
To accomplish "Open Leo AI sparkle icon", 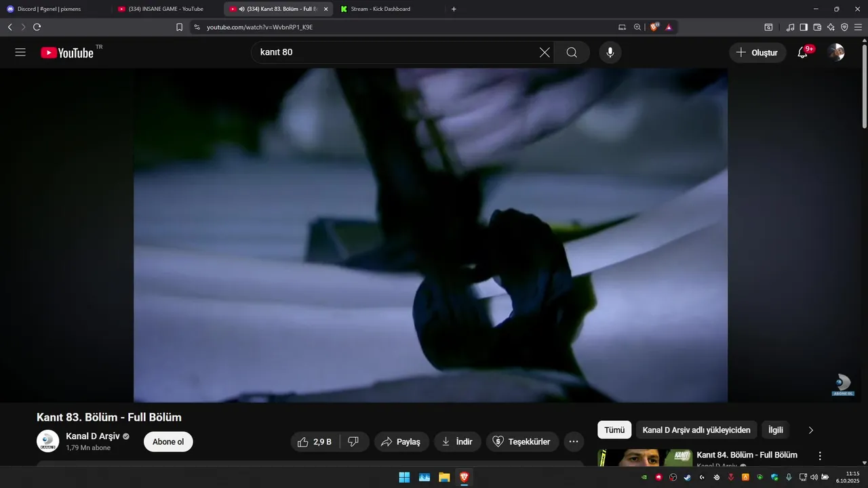I will click(831, 27).
